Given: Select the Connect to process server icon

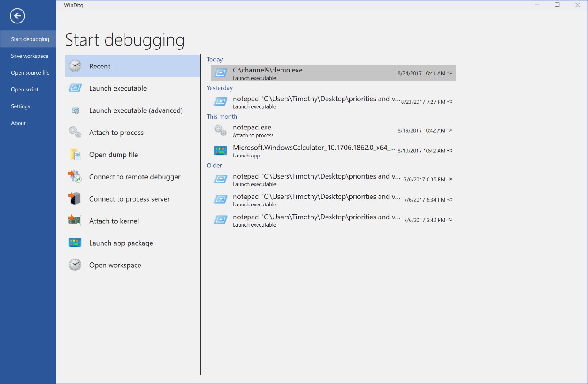Looking at the screenshot, I should [75, 198].
